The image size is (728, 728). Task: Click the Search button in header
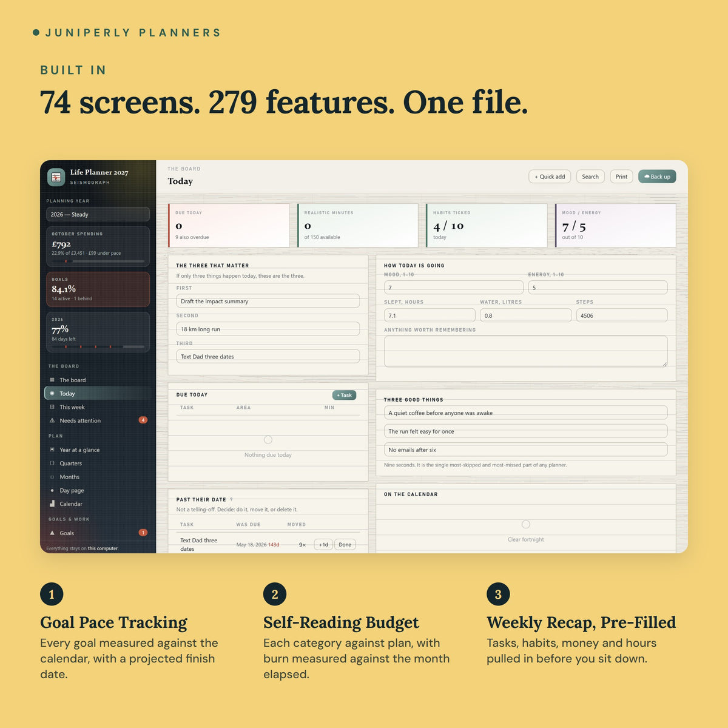(x=590, y=177)
